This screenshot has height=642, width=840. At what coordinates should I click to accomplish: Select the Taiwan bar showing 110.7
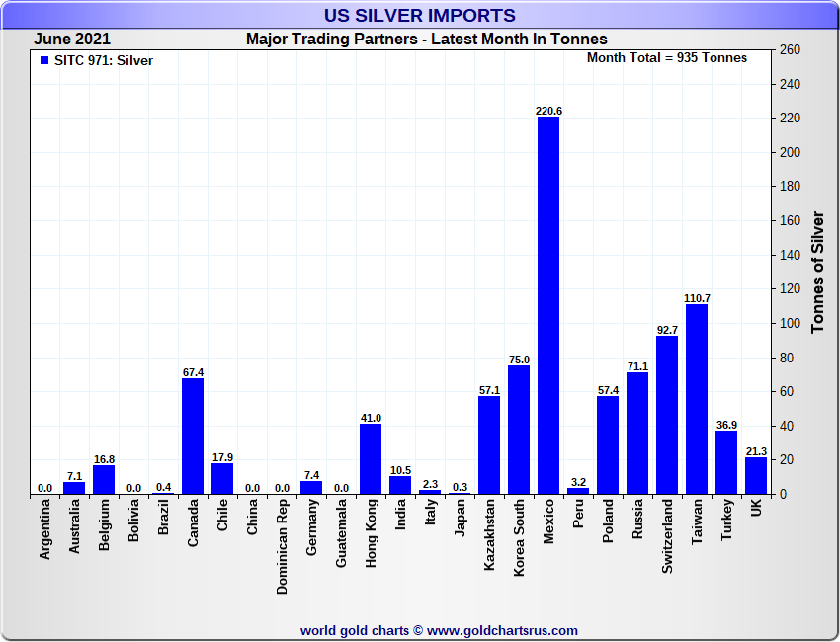[697, 399]
